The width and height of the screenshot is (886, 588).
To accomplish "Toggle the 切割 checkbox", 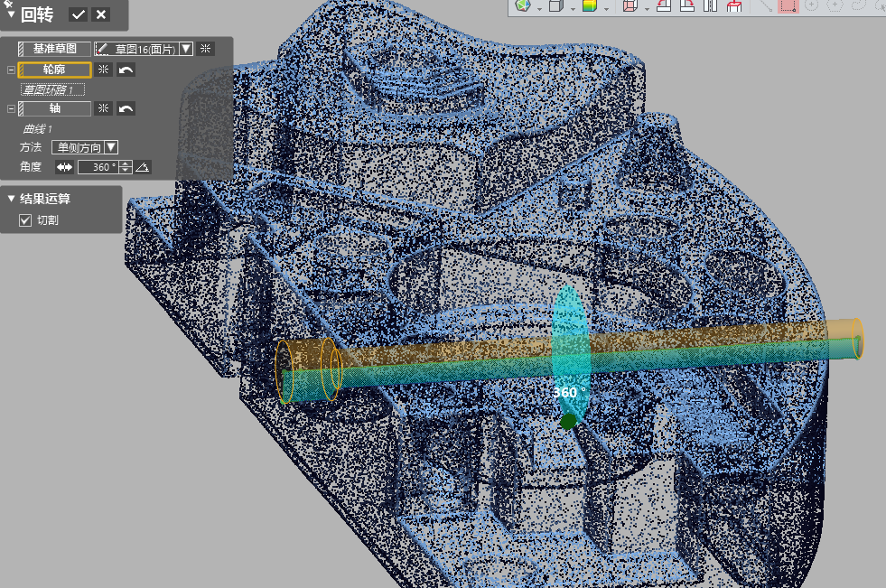I will [x=25, y=220].
